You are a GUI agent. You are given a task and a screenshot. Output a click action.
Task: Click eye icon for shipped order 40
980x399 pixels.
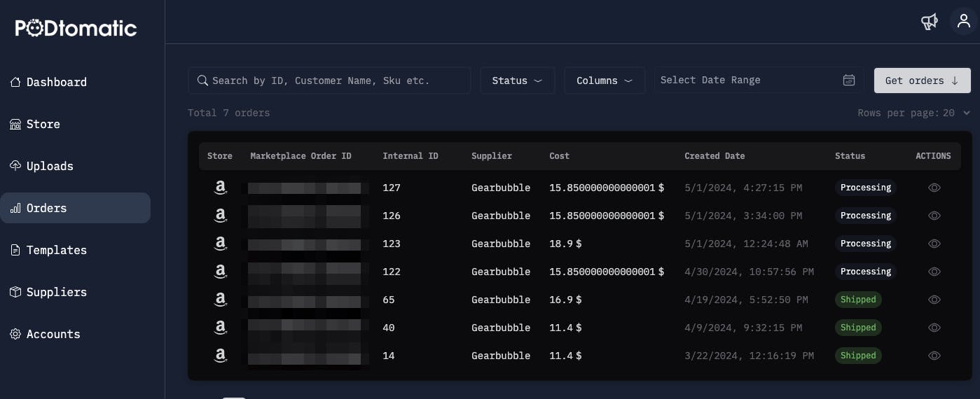(x=934, y=328)
